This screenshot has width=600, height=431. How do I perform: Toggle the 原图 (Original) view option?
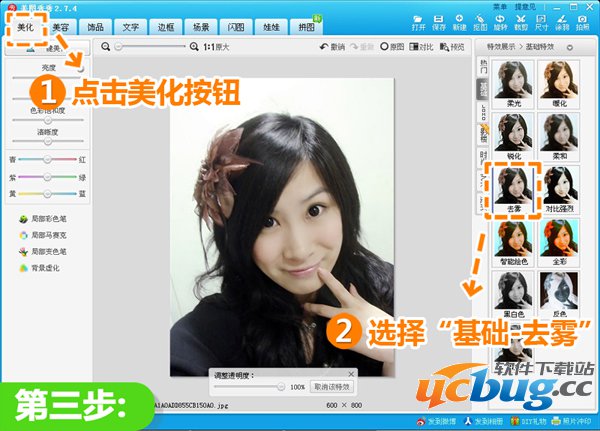coord(392,47)
